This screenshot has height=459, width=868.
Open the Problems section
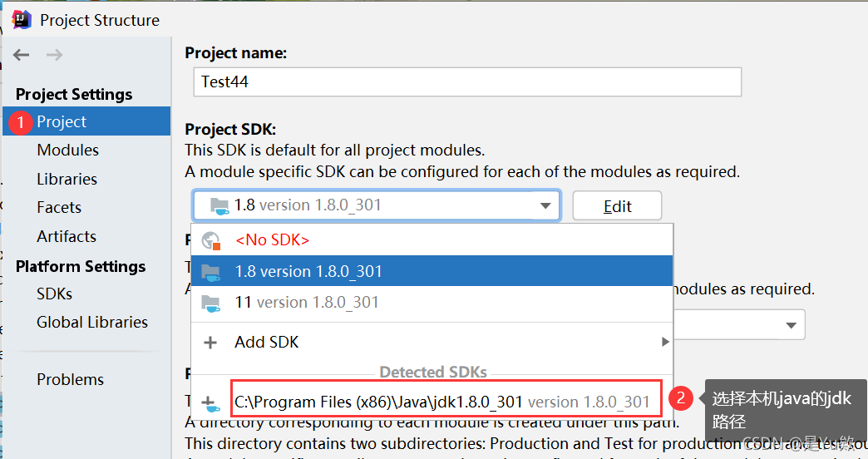point(71,379)
